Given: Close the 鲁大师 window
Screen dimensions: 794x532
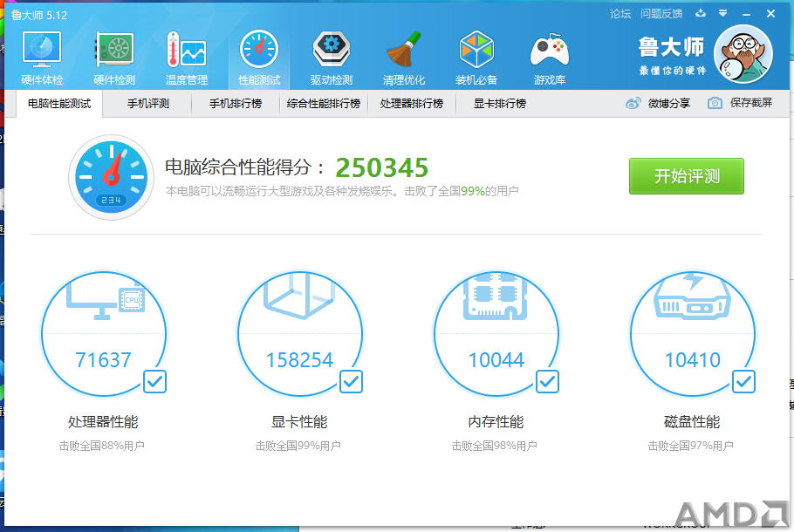Looking at the screenshot, I should 770,14.
